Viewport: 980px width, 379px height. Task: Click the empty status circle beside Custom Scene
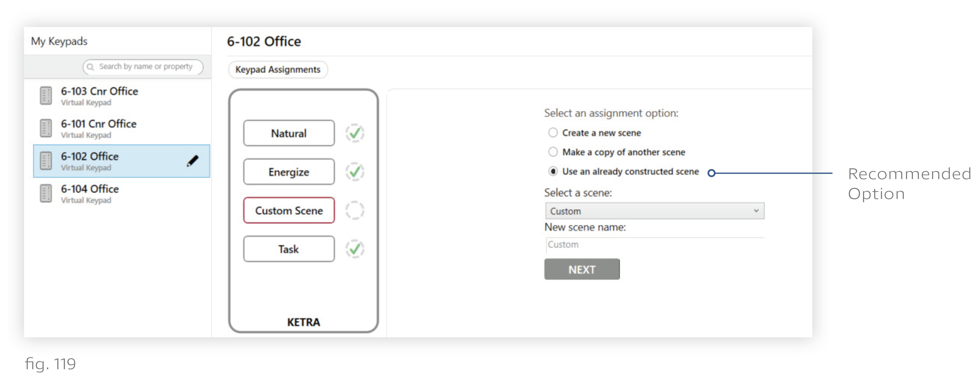pyautogui.click(x=355, y=210)
